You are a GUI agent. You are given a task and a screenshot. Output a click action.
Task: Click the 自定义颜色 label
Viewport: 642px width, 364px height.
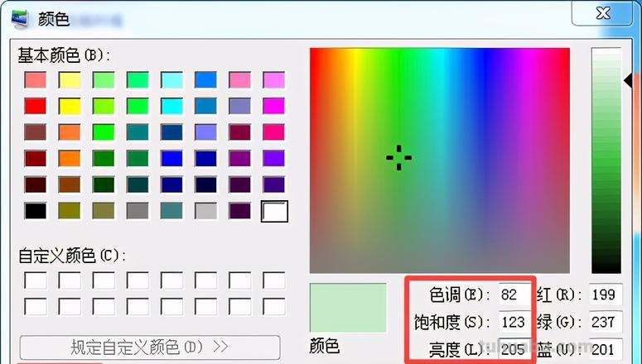72,256
